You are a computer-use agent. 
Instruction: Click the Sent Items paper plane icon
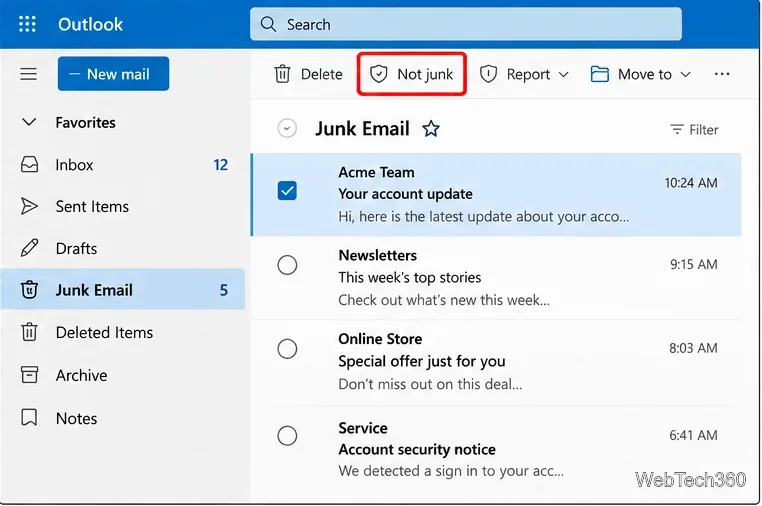(x=29, y=206)
